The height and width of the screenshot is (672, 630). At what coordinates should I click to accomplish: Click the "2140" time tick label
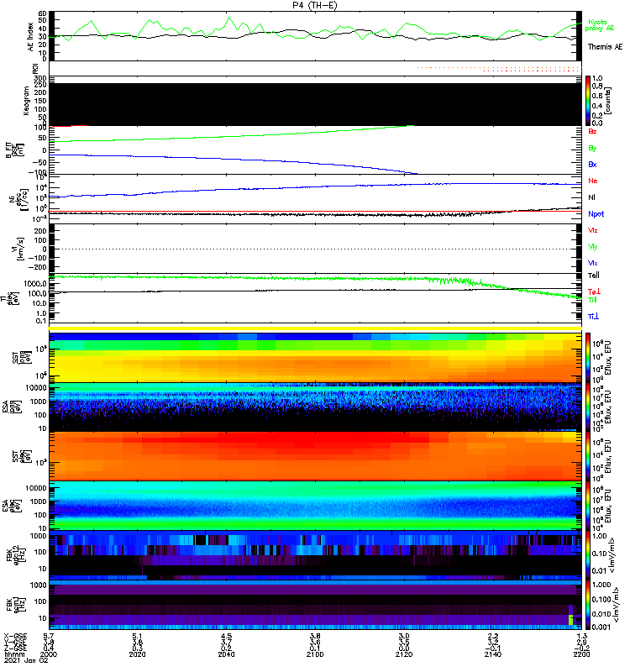click(x=493, y=654)
